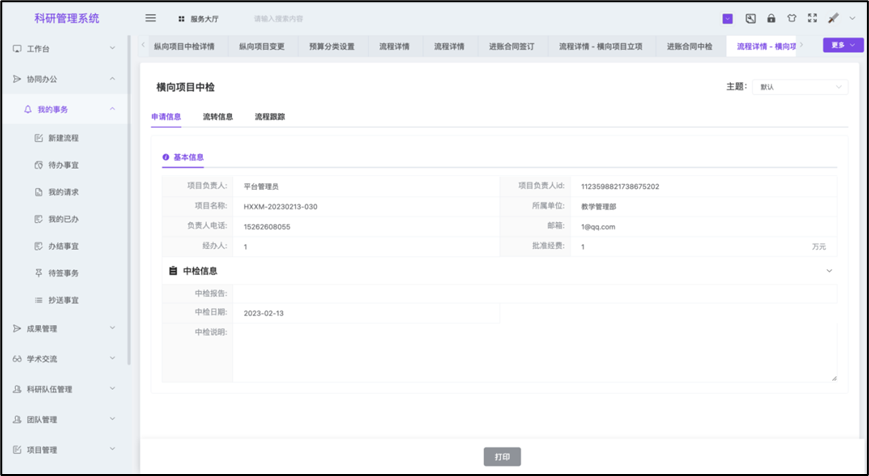Viewport: 869px width, 476px height.
Task: Open 待办事宜 in the sidebar
Action: pyautogui.click(x=63, y=165)
